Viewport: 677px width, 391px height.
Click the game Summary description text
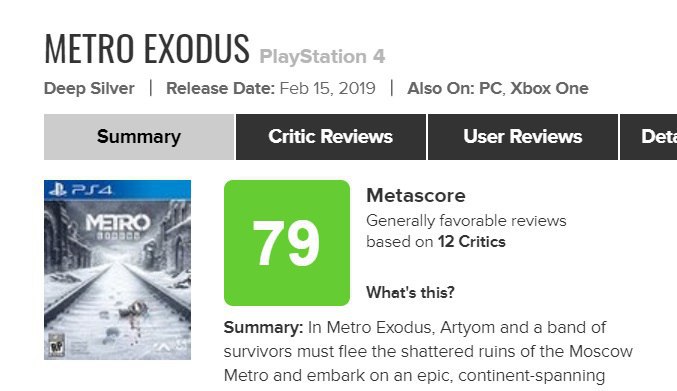click(x=428, y=351)
